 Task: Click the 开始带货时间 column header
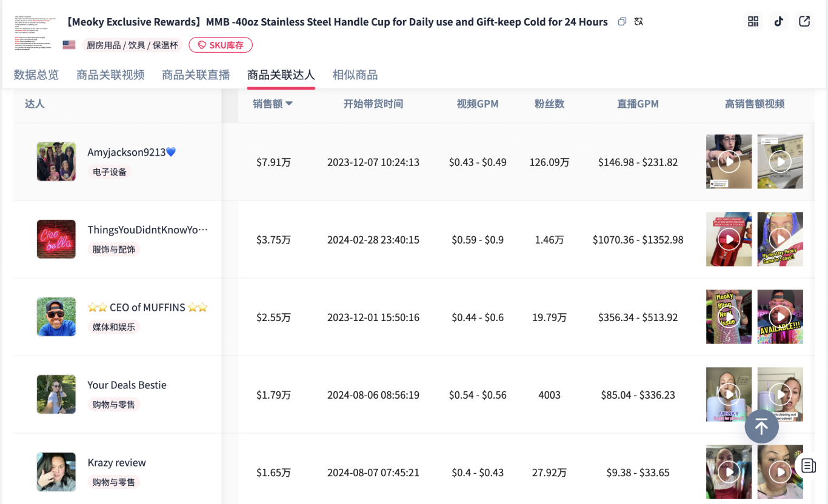pos(373,104)
